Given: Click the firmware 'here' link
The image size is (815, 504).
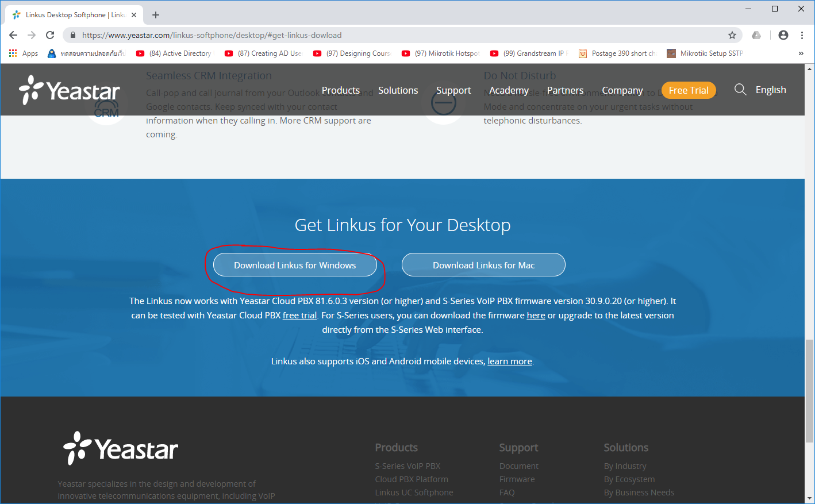Looking at the screenshot, I should pyautogui.click(x=536, y=316).
